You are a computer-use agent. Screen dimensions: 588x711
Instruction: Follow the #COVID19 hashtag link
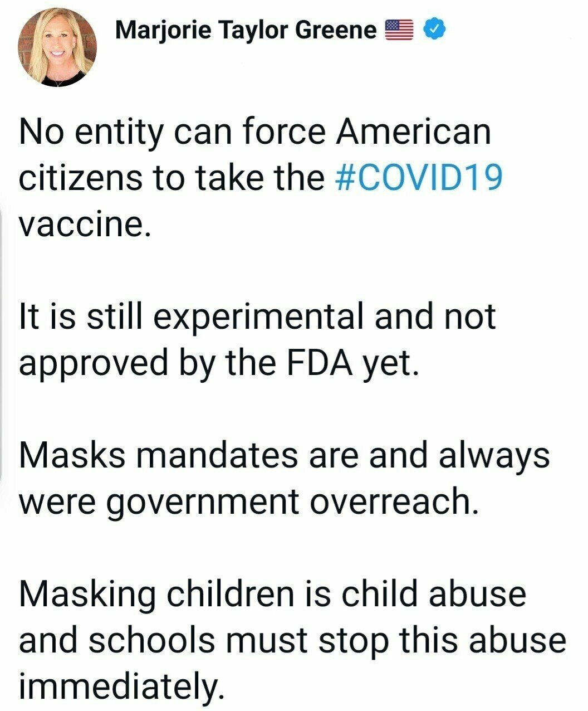(419, 177)
